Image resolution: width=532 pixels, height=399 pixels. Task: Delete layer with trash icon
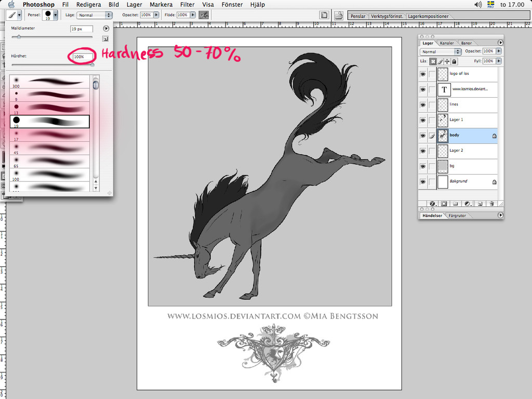click(x=491, y=204)
